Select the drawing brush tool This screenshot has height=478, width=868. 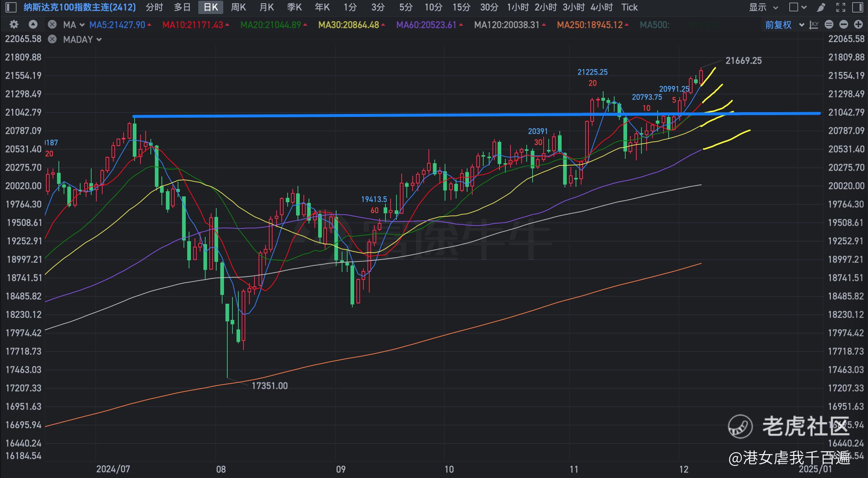(x=821, y=7)
